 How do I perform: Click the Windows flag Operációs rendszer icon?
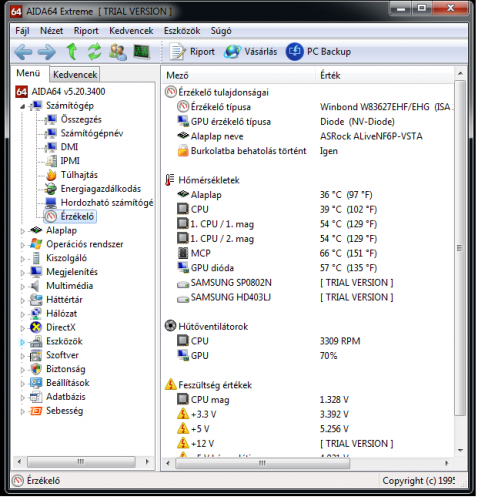tap(36, 244)
